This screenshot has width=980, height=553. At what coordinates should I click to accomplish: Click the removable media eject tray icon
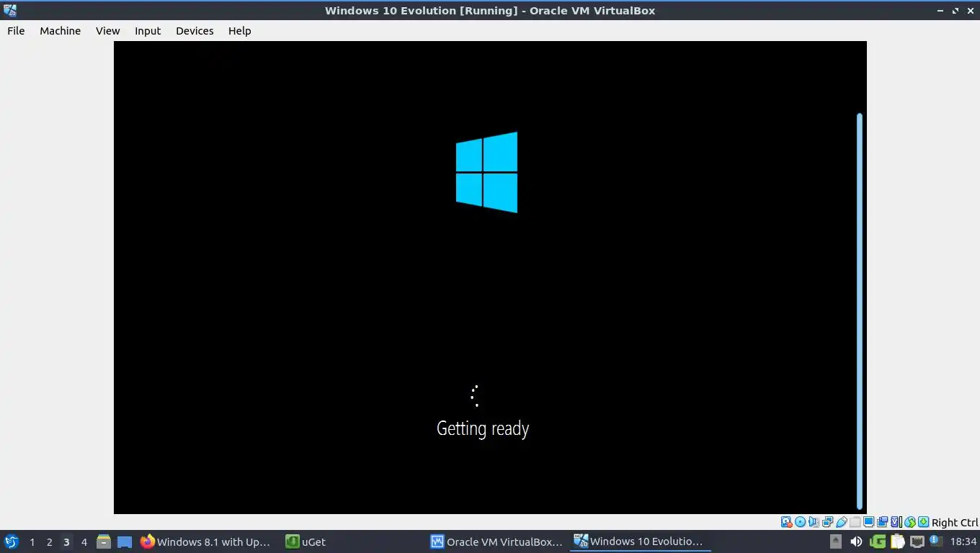coord(836,541)
